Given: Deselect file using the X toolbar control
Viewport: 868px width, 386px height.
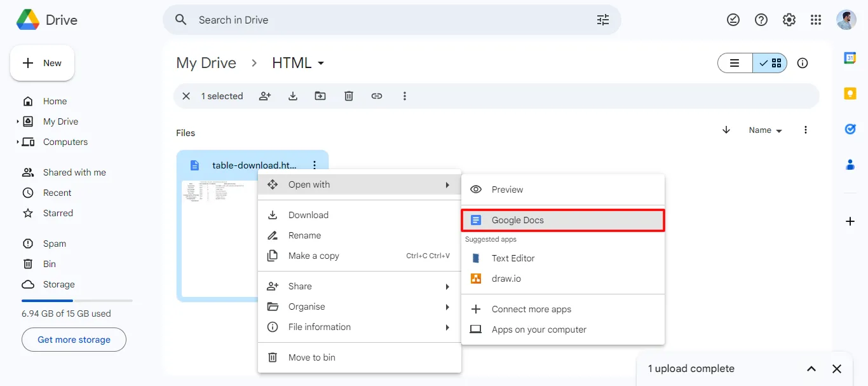Looking at the screenshot, I should pos(186,95).
